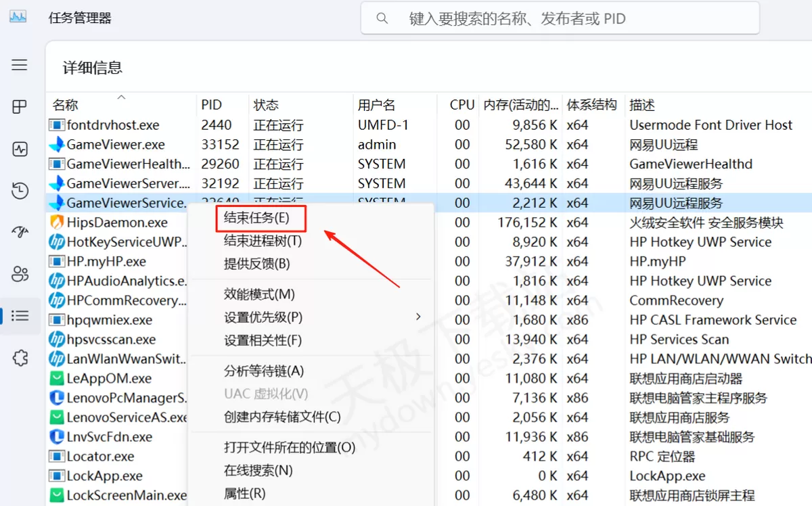
Task: Click the Task Manager app icon in title bar
Action: pos(18,17)
